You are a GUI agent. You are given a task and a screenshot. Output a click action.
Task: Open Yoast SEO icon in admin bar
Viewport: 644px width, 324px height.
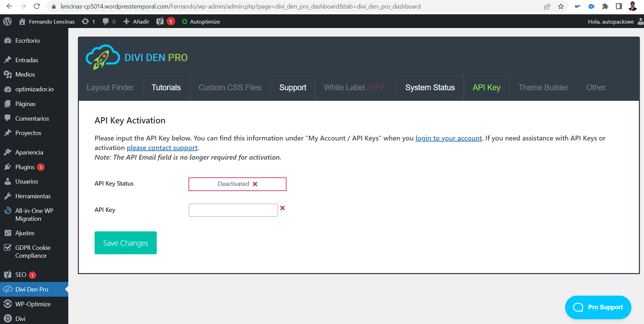click(x=160, y=22)
